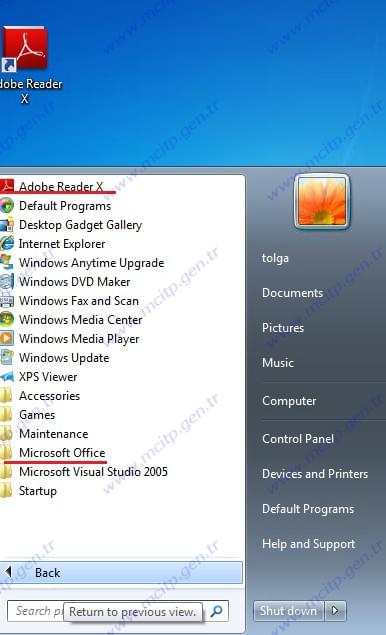Click the Windows Anytime Upgrade icon

(6, 262)
